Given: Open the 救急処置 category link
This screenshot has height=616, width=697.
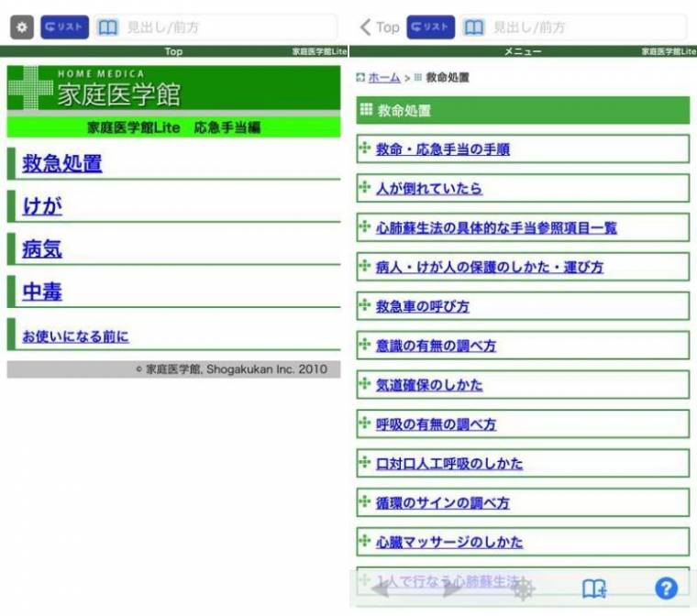Looking at the screenshot, I should tap(62, 163).
